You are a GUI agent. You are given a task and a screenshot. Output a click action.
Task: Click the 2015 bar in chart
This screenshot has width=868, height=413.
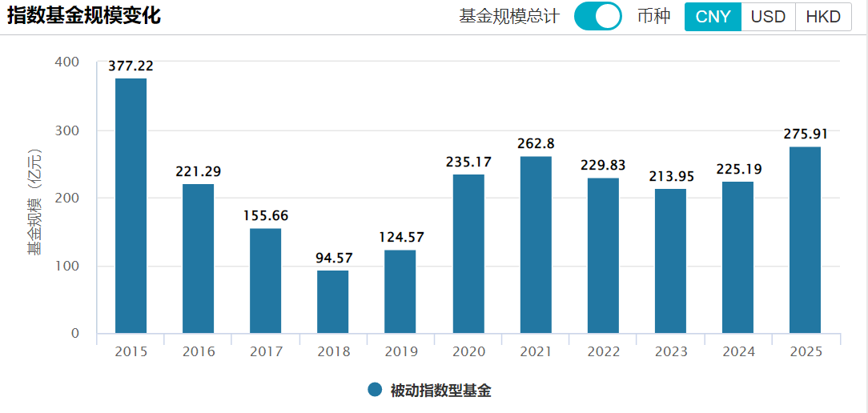[131, 206]
